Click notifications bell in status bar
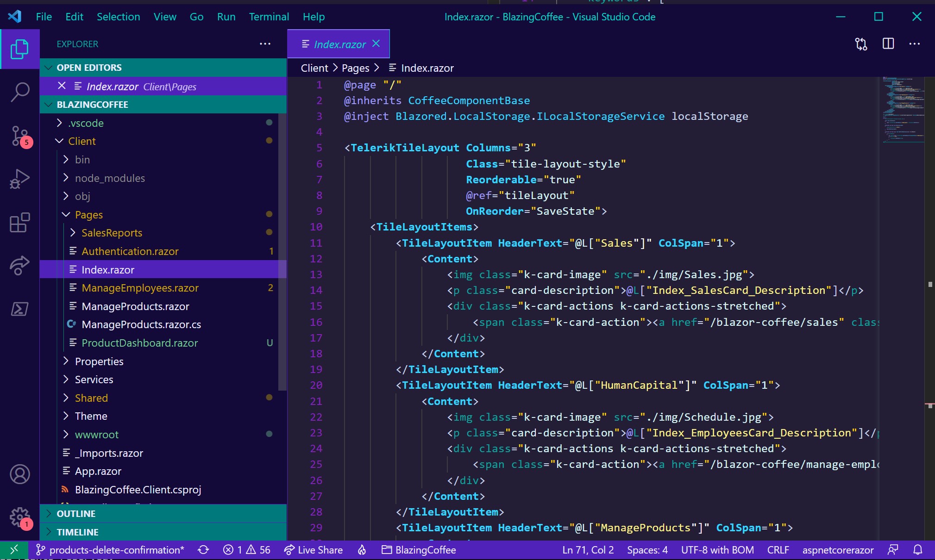935x560 pixels. coord(917,550)
